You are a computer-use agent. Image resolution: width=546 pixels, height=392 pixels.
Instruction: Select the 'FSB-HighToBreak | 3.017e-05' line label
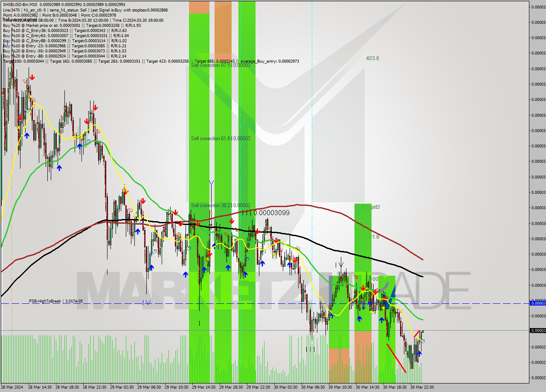(56, 301)
